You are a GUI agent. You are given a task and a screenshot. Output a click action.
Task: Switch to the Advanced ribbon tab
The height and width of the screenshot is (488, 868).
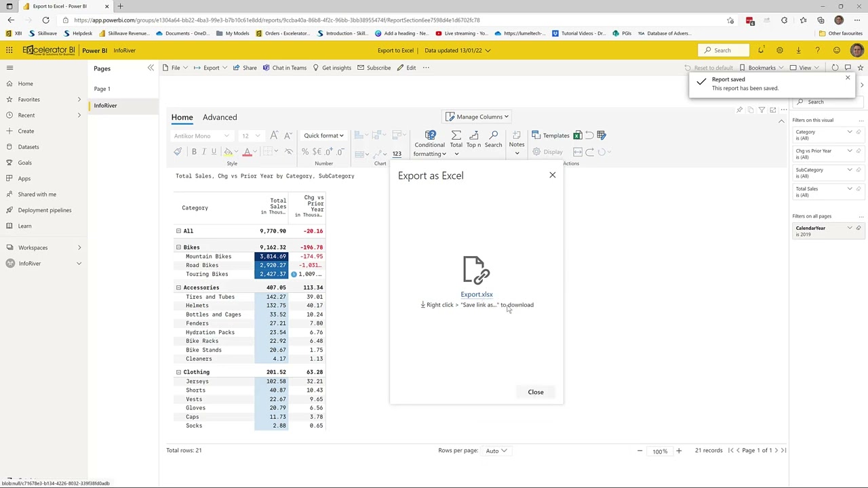click(x=220, y=117)
